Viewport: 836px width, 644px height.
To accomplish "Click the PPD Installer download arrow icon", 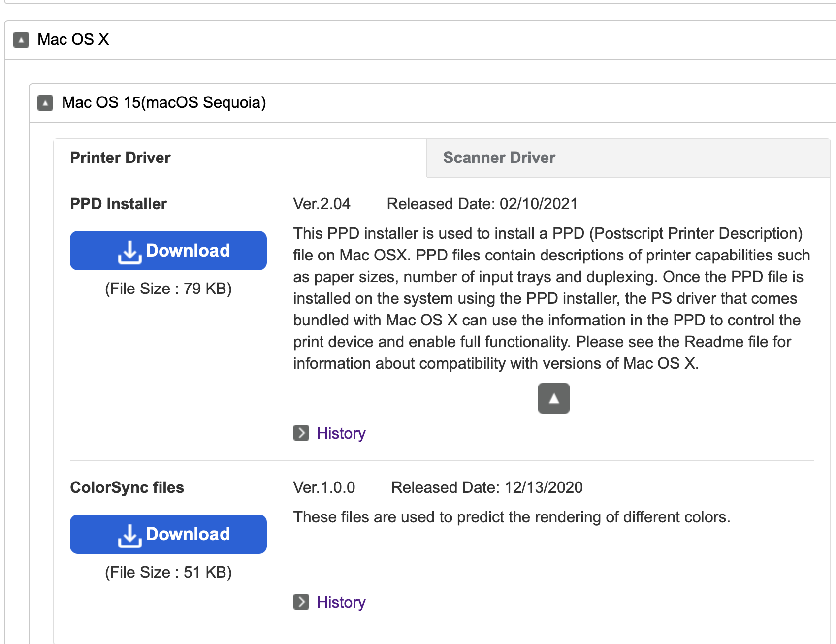I will 129,252.
